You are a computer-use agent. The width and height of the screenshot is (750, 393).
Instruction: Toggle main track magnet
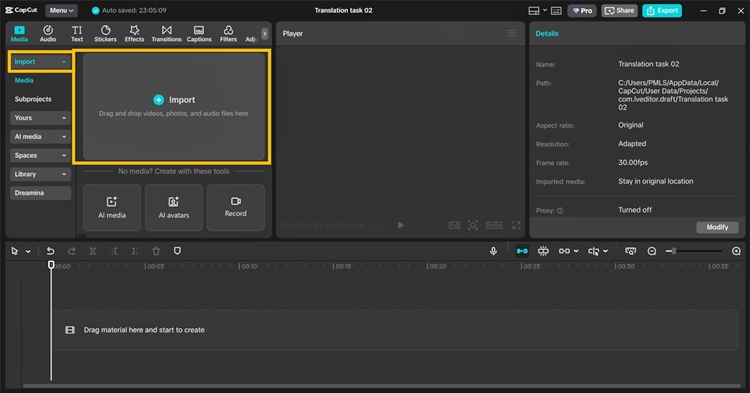522,251
